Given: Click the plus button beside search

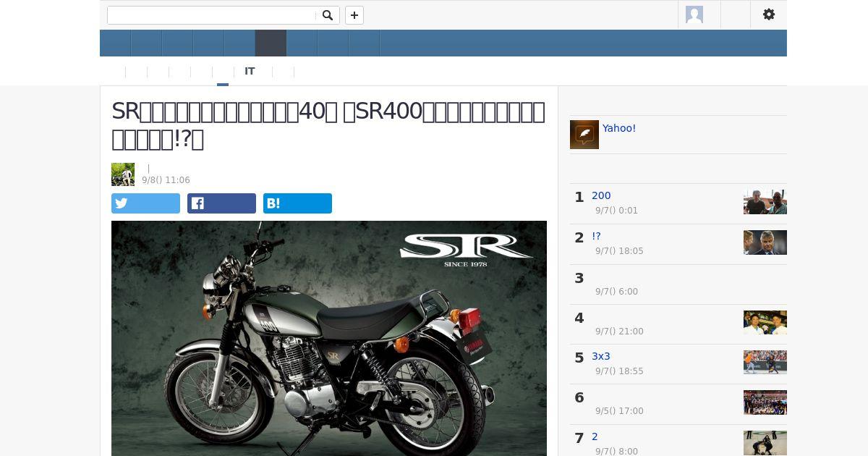Looking at the screenshot, I should [x=354, y=15].
